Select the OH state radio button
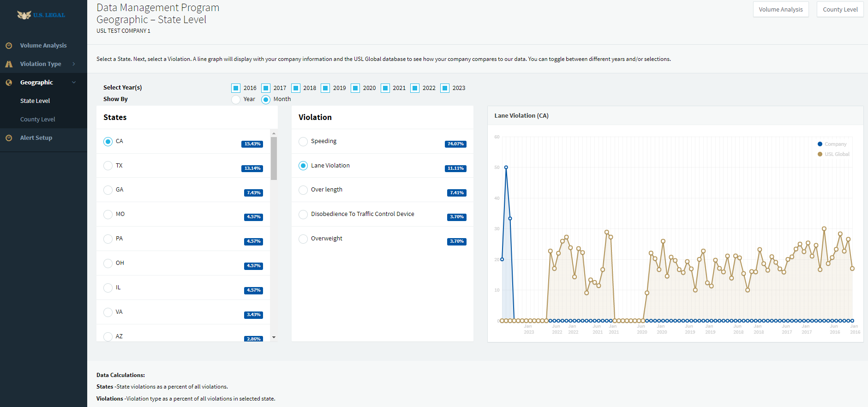The width and height of the screenshot is (868, 407). pyautogui.click(x=108, y=263)
